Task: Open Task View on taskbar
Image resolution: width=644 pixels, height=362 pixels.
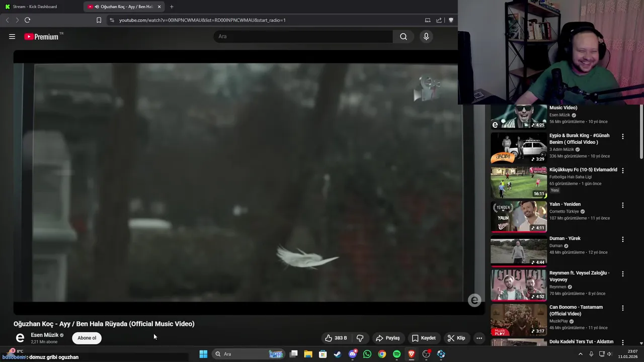Action: pos(294,354)
